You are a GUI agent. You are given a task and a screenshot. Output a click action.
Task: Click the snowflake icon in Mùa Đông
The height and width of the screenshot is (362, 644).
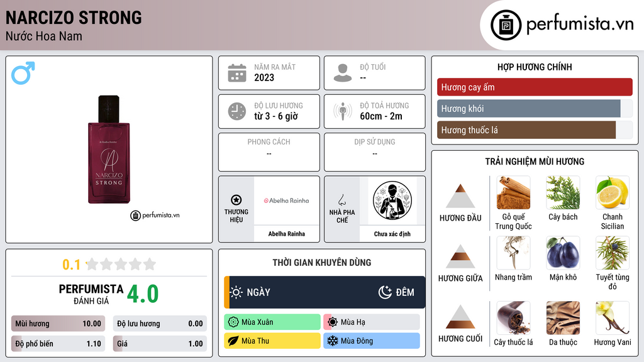click(x=333, y=341)
